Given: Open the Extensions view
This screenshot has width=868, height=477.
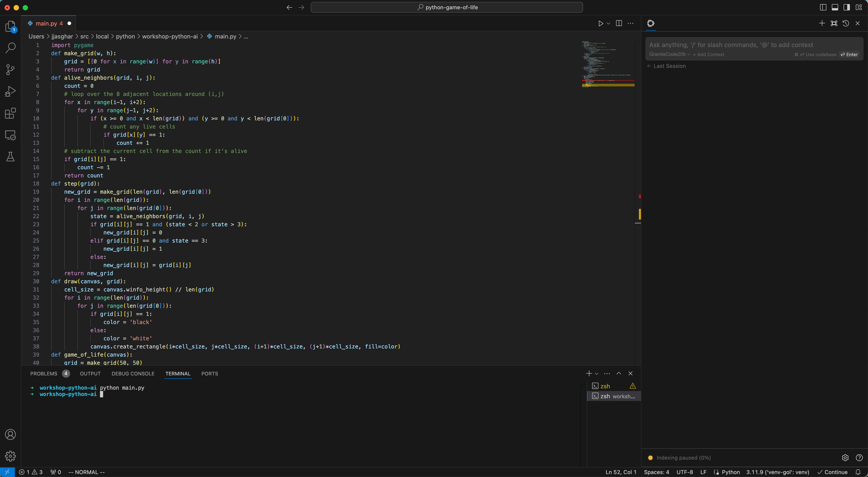Looking at the screenshot, I should pyautogui.click(x=10, y=113).
